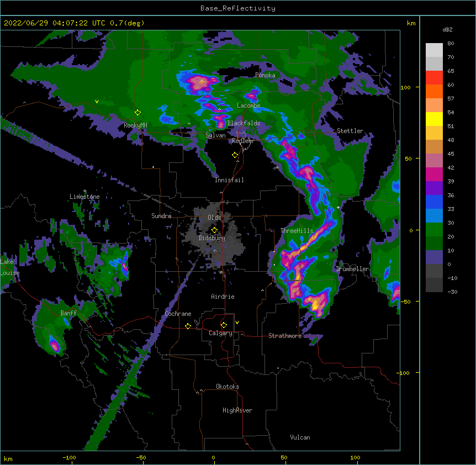Click the Sylvan label
Screen dimensions: 476x465
pos(215,135)
